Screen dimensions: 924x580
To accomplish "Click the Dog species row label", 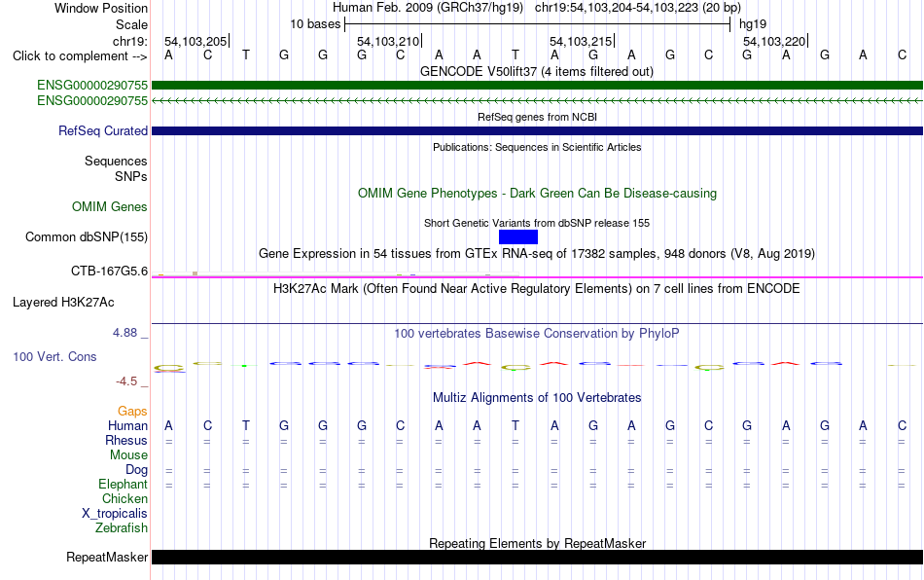I will click(x=136, y=470).
